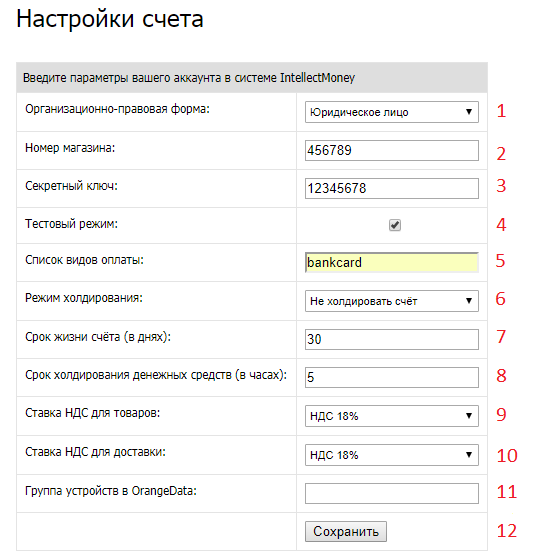Click the Настройки счета page heading

pos(110,18)
